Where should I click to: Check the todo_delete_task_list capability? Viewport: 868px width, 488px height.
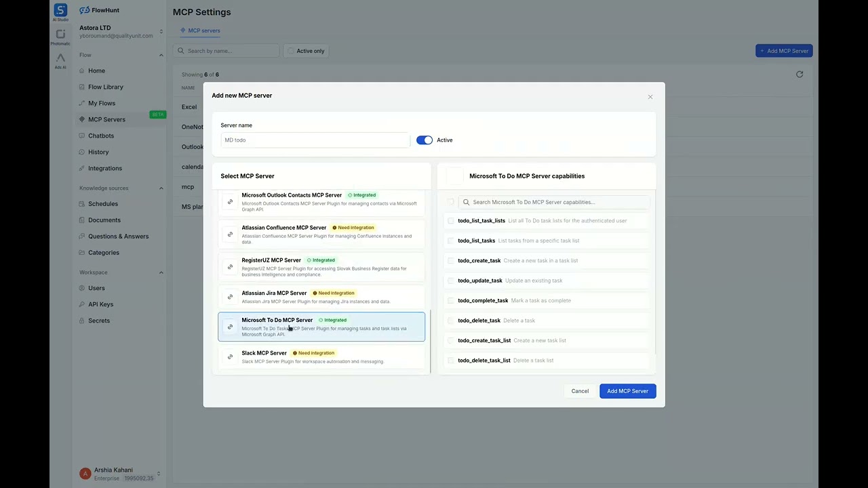tap(451, 361)
